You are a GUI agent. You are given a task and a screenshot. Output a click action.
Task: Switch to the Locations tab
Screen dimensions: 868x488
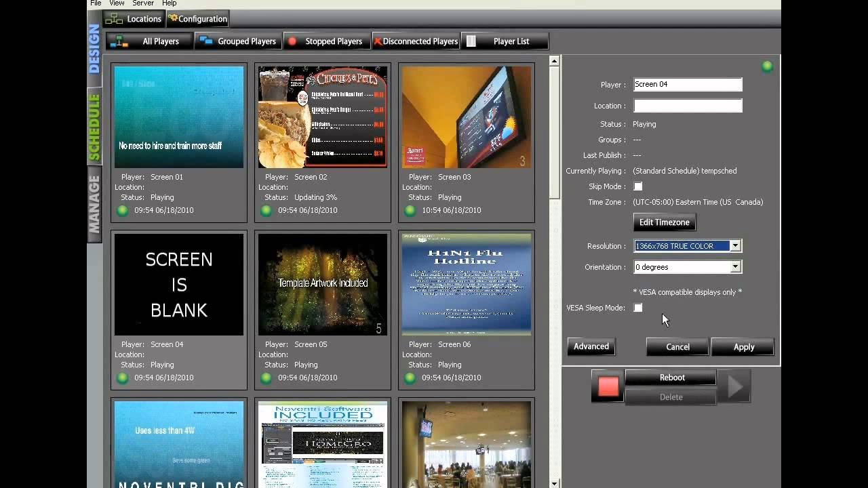tap(134, 19)
